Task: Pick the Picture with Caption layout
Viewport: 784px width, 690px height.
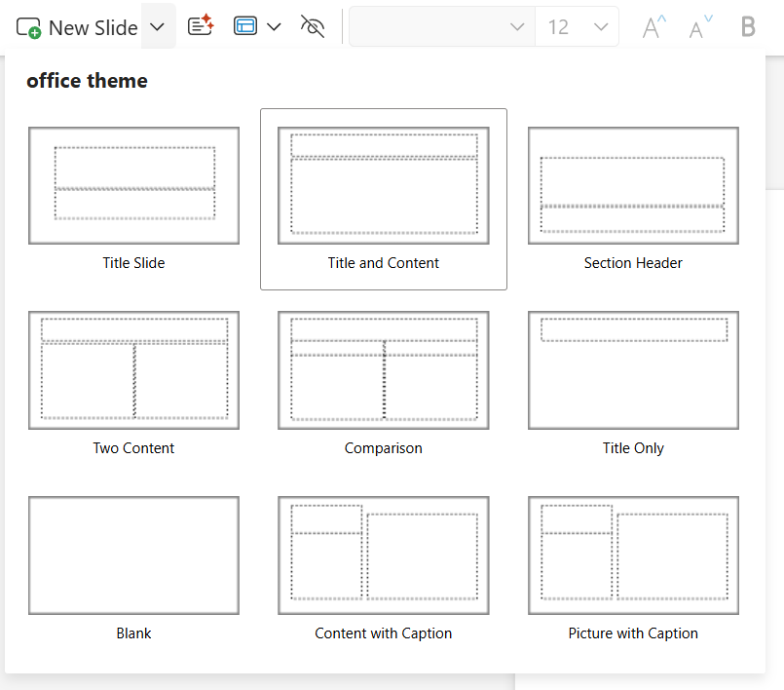Action: coord(632,556)
